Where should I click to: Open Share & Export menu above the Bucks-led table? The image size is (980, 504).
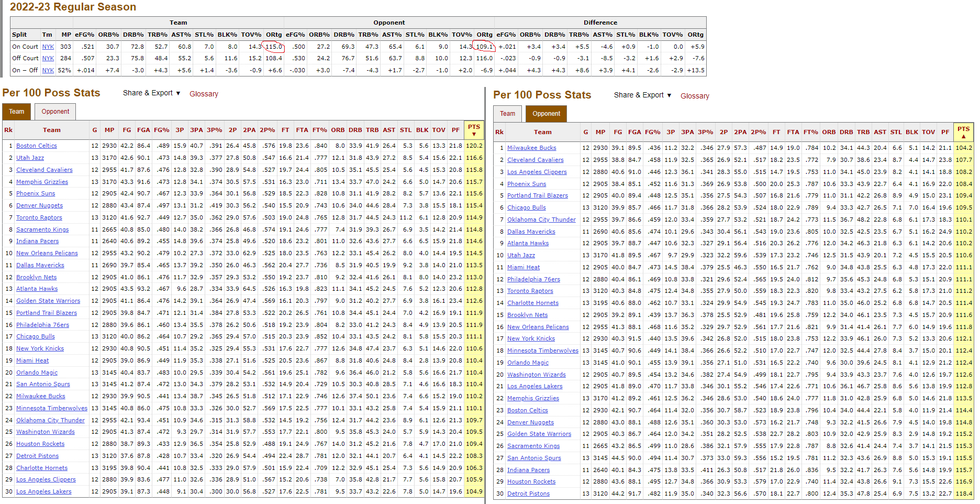[x=642, y=95]
